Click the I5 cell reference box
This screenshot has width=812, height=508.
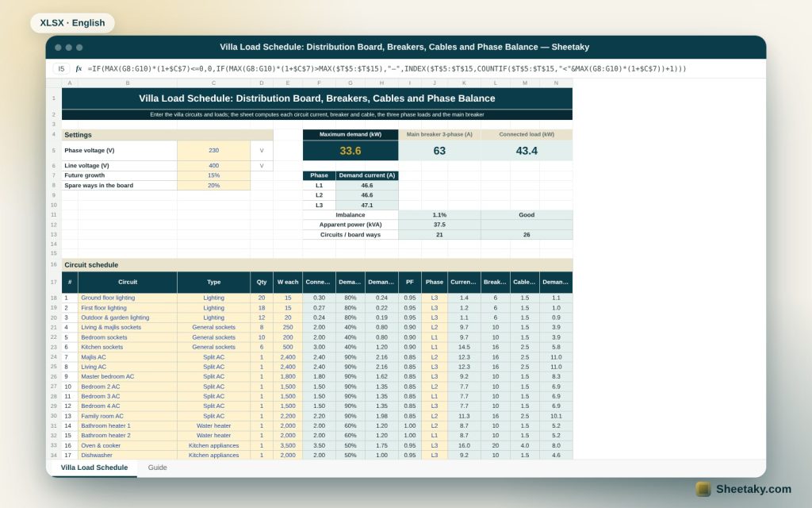click(x=61, y=68)
